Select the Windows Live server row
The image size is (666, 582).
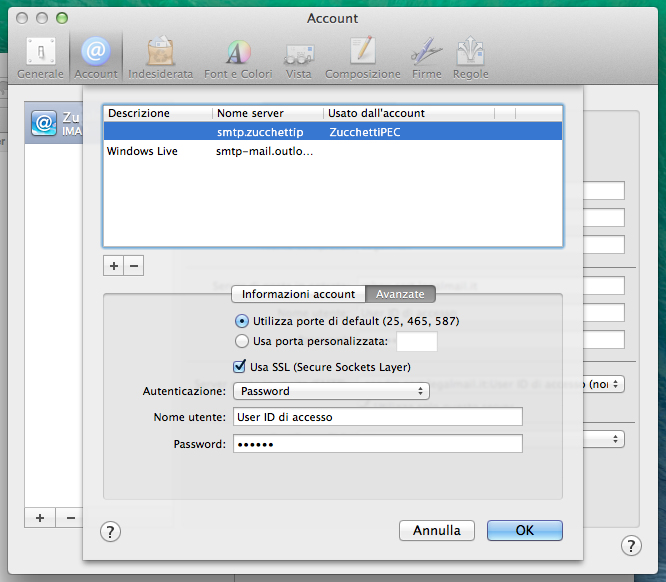coord(333,151)
